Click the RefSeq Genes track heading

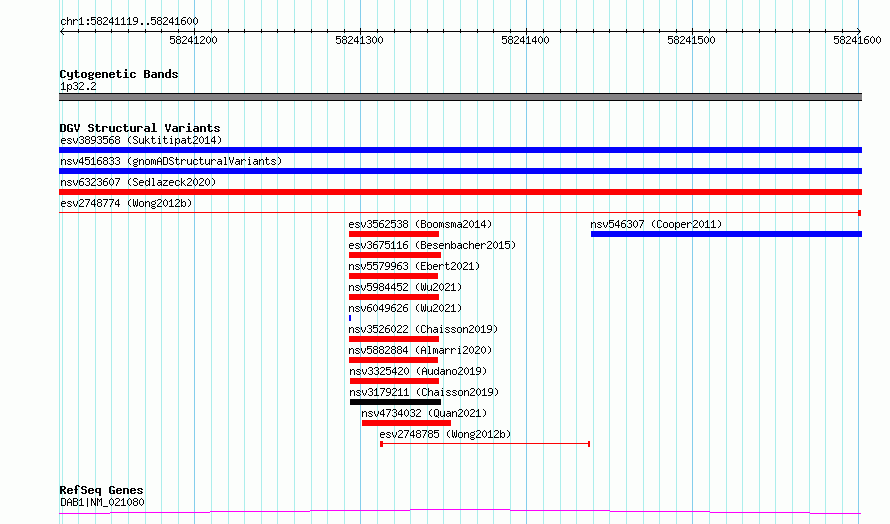pos(101,490)
